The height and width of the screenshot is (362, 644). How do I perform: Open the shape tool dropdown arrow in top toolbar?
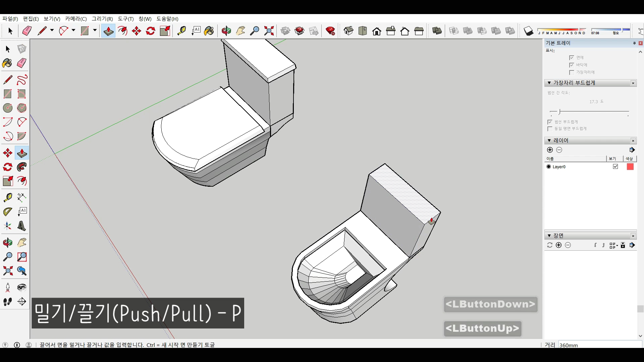point(95,31)
